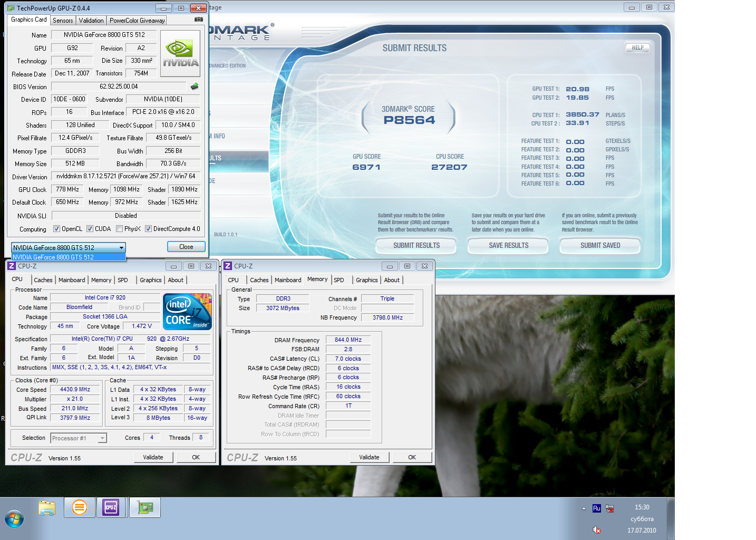The image size is (756, 540).
Task: Click NB Frequency value 3798.0 MHz
Action: pos(387,317)
